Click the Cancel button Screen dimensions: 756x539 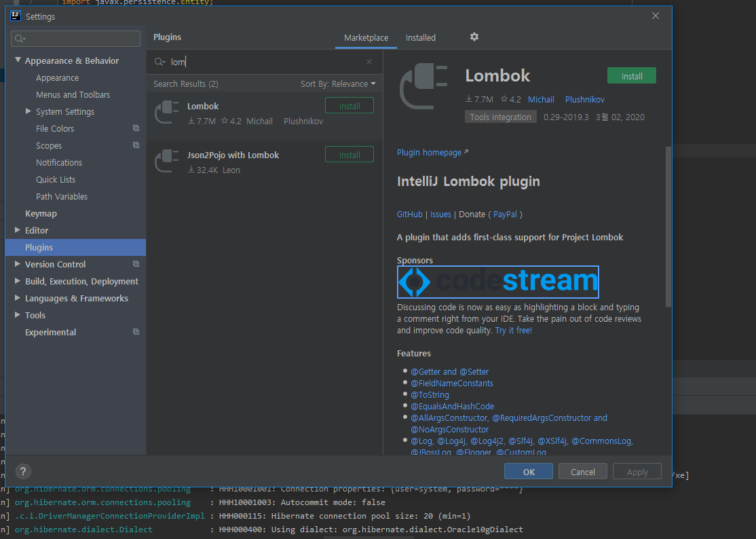(x=582, y=472)
